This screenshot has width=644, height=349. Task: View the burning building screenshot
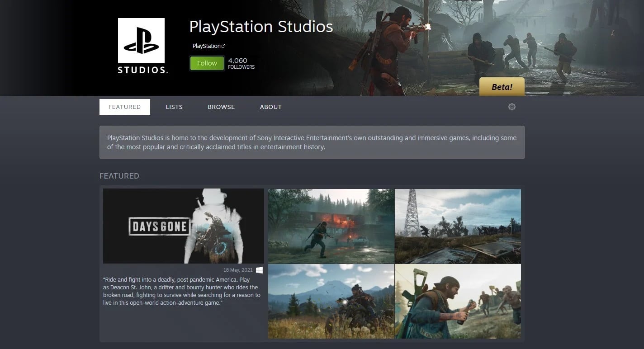click(331, 226)
